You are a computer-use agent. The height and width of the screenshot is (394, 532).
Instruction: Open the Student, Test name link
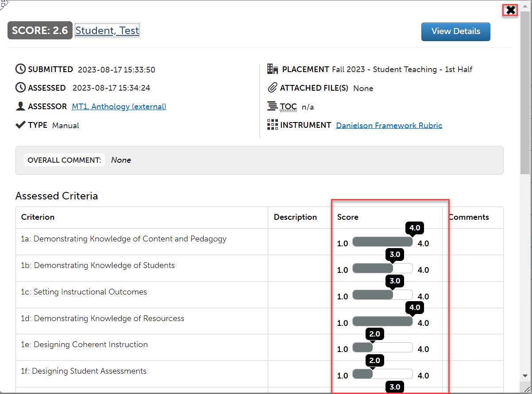pyautogui.click(x=107, y=31)
